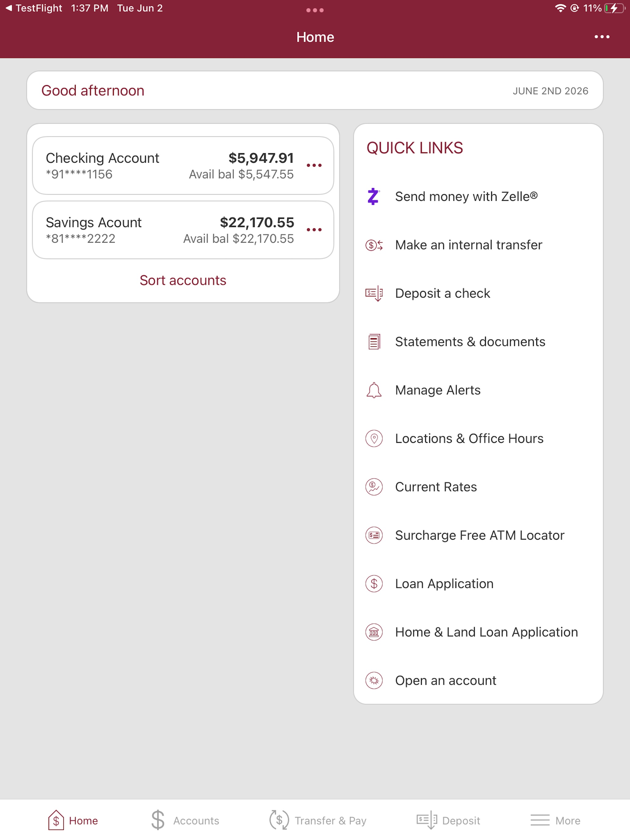
Task: Open Savings Account three-dot options menu
Action: coord(314,230)
